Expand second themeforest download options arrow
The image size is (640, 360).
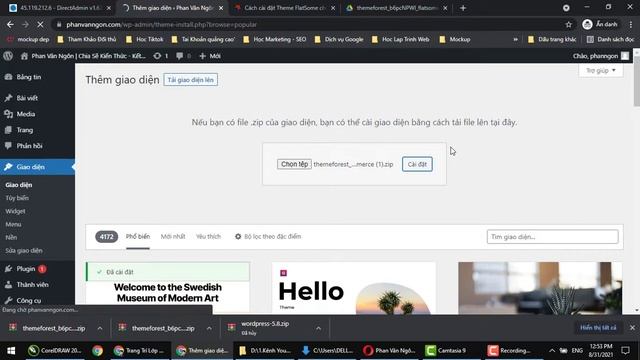coord(209,328)
